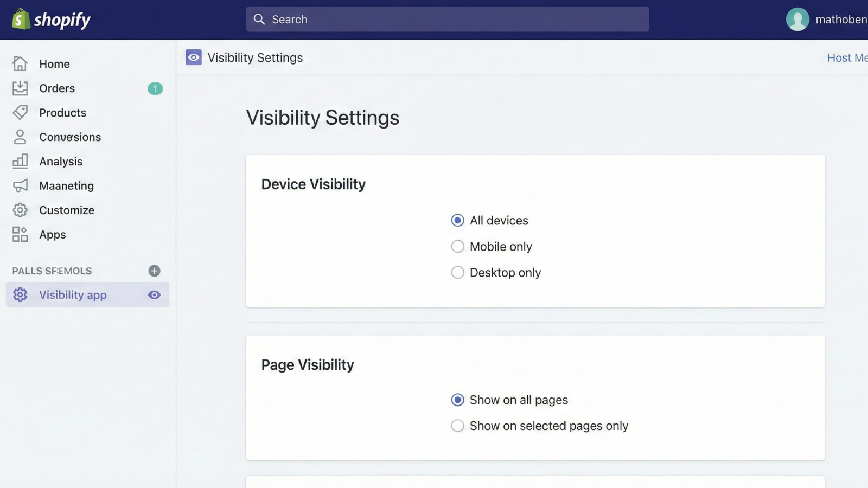
Task: Click the Maaneting megaphone icon
Action: [x=20, y=185]
